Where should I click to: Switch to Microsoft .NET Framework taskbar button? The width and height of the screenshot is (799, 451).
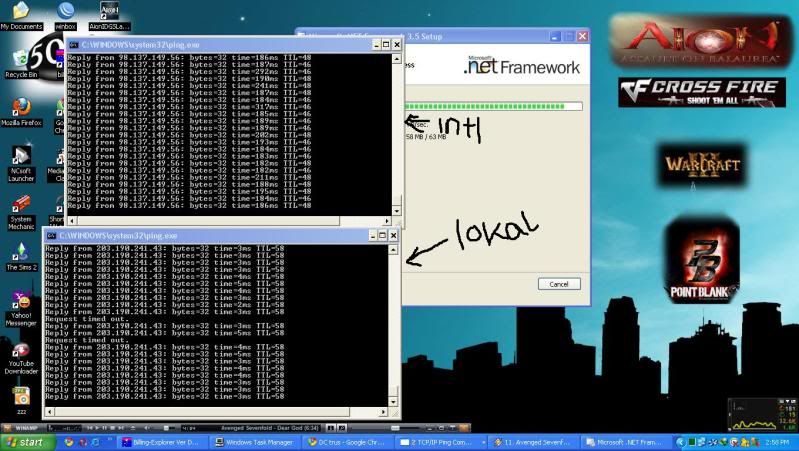pyautogui.click(x=625, y=442)
